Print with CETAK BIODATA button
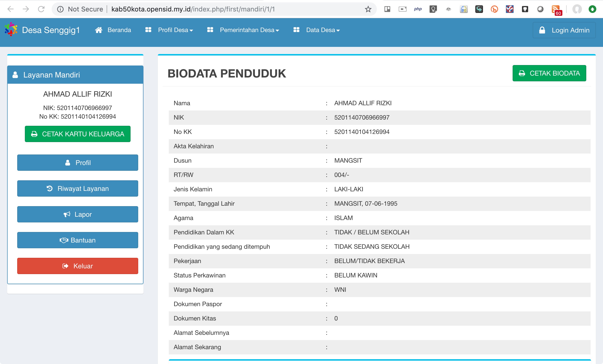 [x=549, y=73]
